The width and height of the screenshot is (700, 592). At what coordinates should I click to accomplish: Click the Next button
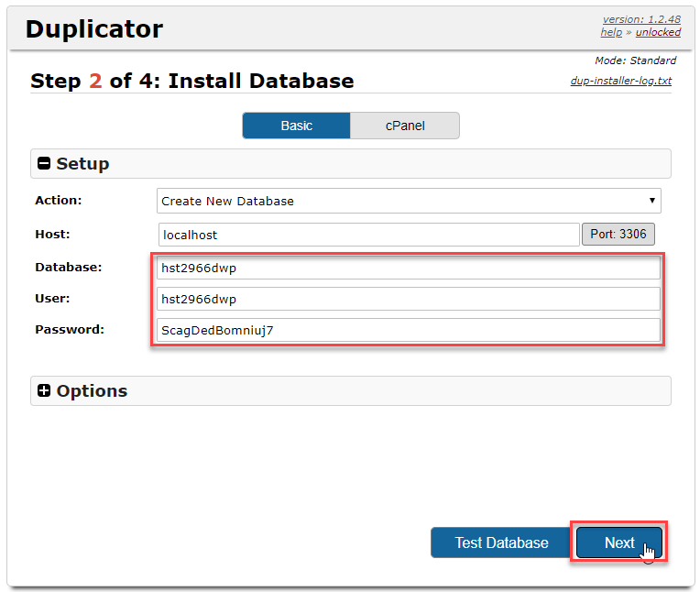point(619,543)
